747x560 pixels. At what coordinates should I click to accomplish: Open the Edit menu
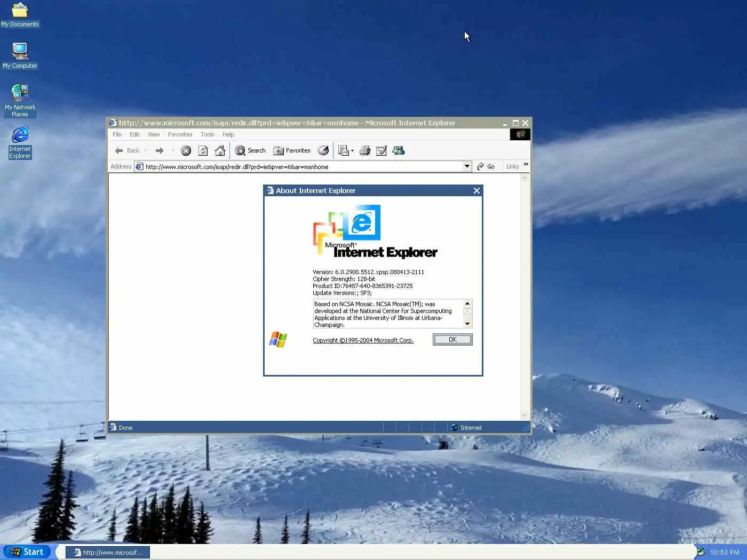point(134,134)
